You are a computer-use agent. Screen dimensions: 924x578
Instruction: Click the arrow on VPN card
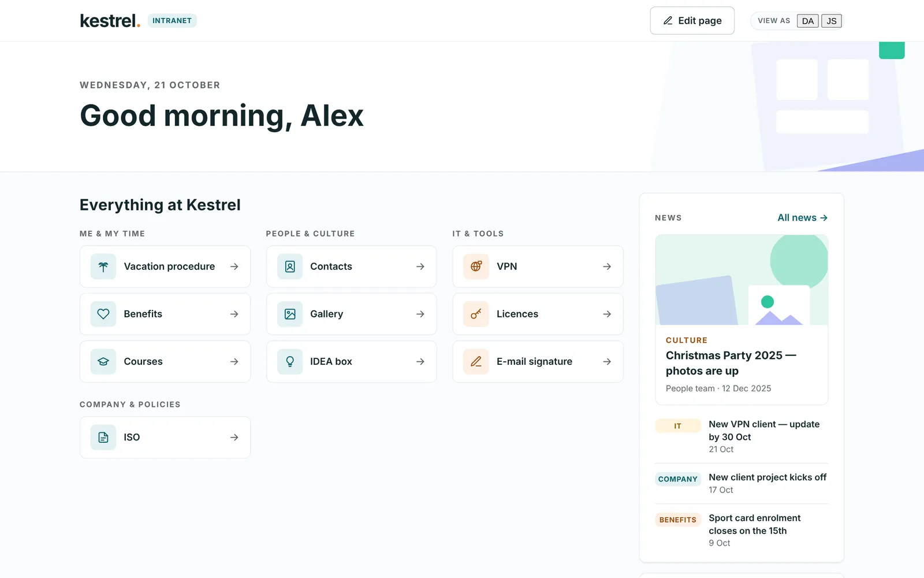(607, 266)
